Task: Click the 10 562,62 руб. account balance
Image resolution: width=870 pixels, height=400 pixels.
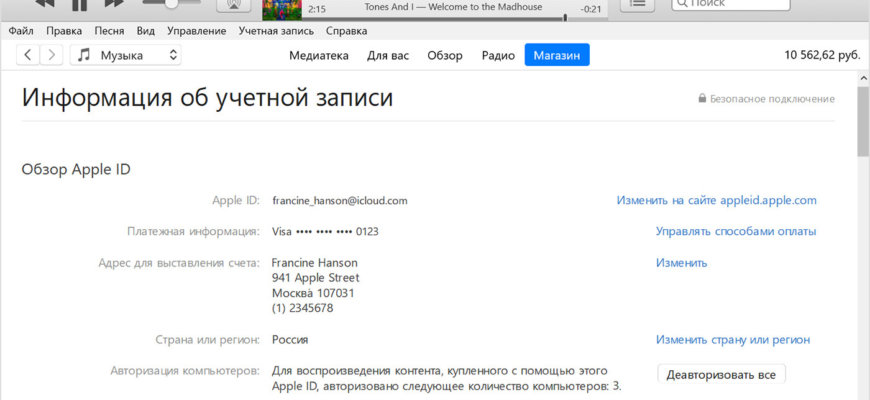Action: coord(822,55)
